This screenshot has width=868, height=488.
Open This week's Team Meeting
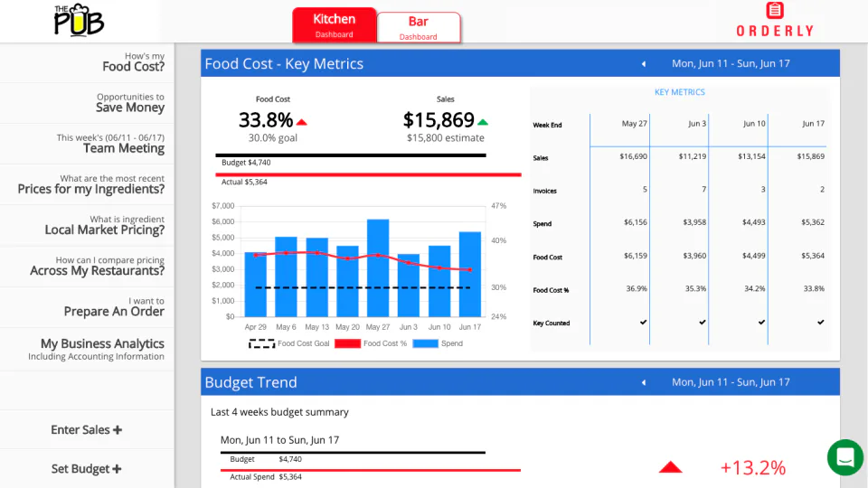[87, 144]
